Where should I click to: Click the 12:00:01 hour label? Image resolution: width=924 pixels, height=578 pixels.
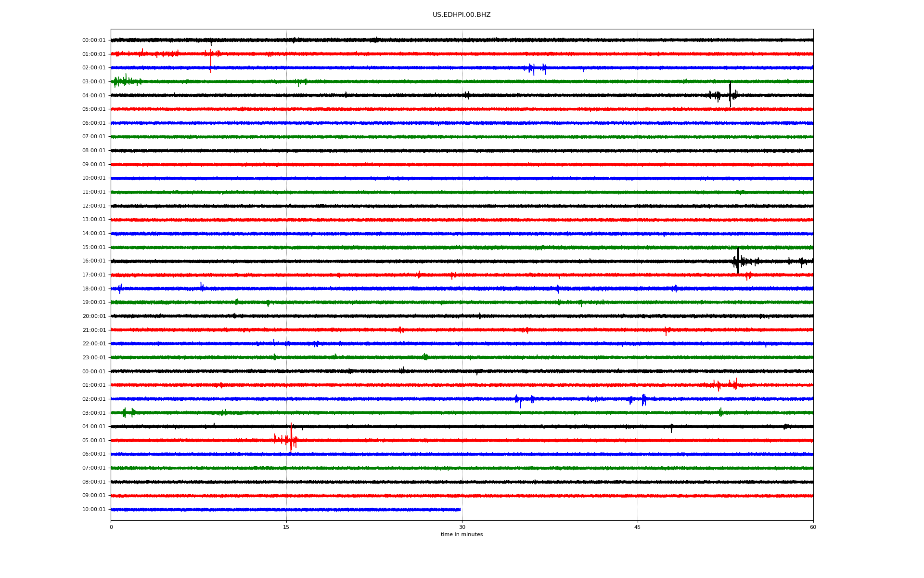pos(94,206)
